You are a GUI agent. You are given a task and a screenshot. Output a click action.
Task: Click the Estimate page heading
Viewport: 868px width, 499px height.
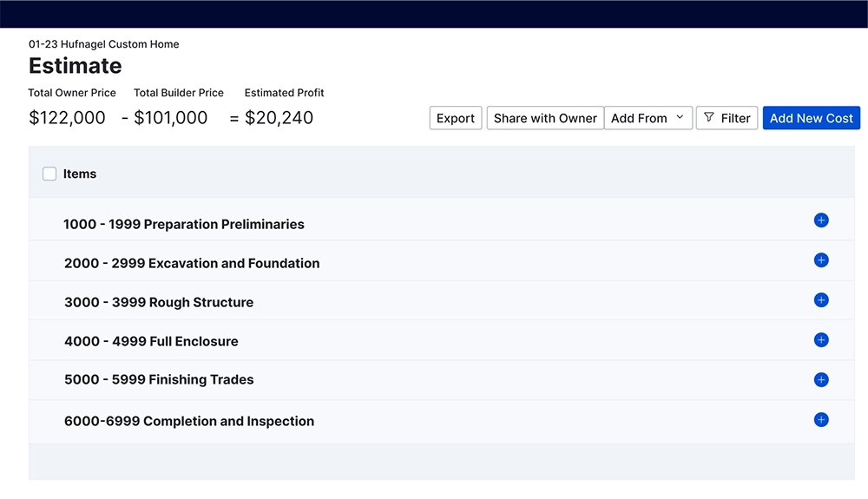(x=76, y=66)
